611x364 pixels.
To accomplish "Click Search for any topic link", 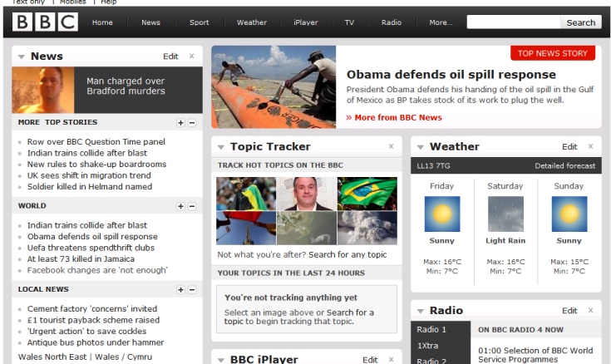I will tap(347, 255).
